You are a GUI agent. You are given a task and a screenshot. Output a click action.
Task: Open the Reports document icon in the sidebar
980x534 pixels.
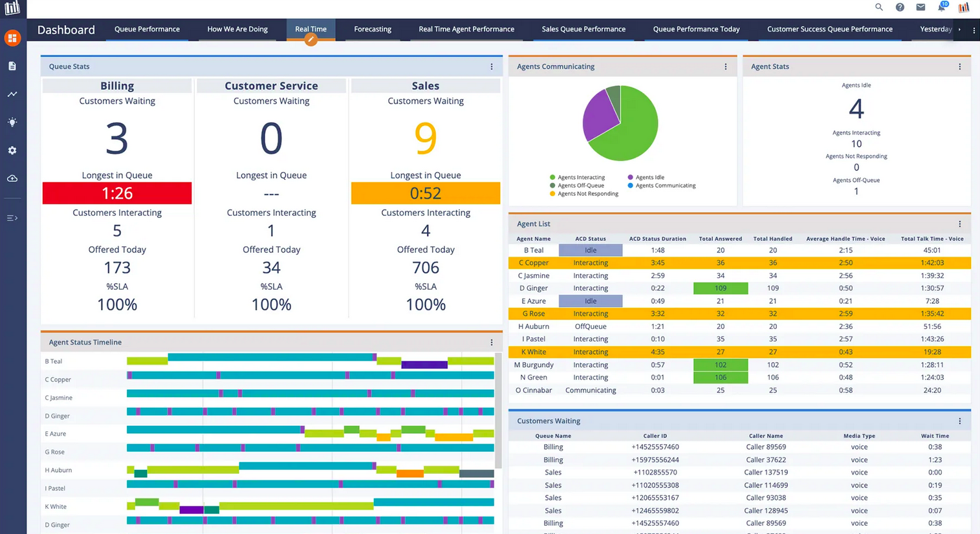13,65
